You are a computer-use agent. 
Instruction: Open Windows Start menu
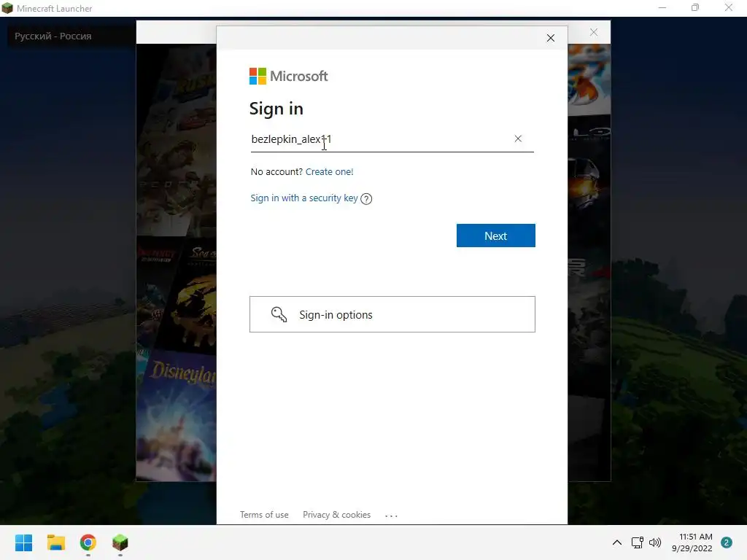coord(24,542)
